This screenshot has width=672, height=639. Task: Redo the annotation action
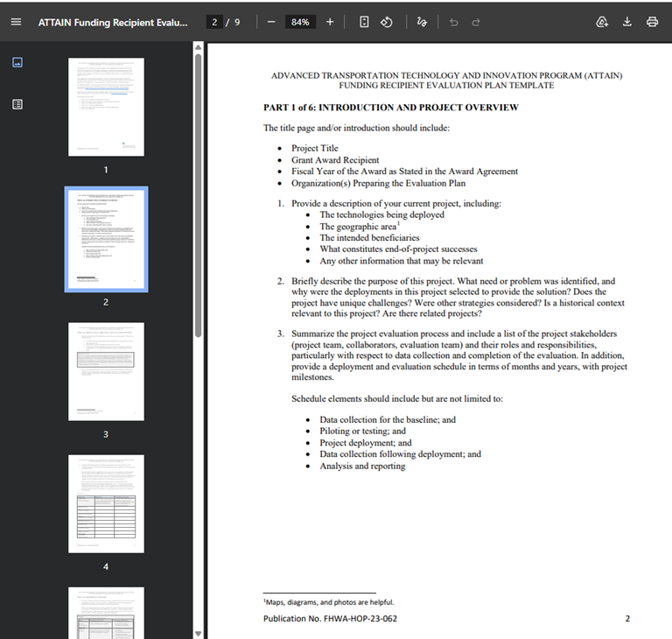point(476,22)
